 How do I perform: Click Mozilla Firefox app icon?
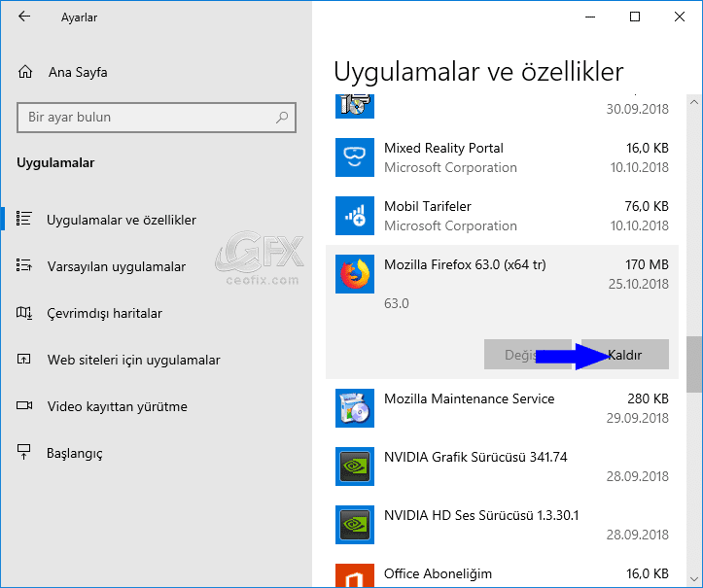pyautogui.click(x=355, y=274)
